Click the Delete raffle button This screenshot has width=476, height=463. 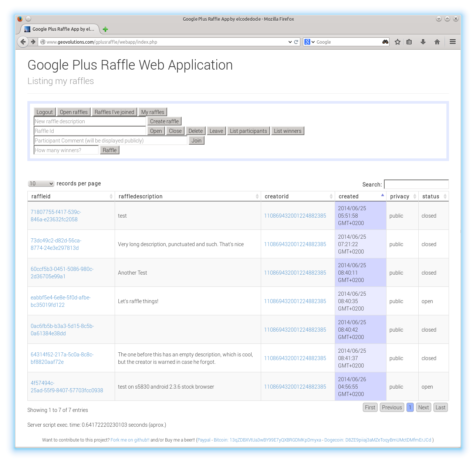[196, 131]
